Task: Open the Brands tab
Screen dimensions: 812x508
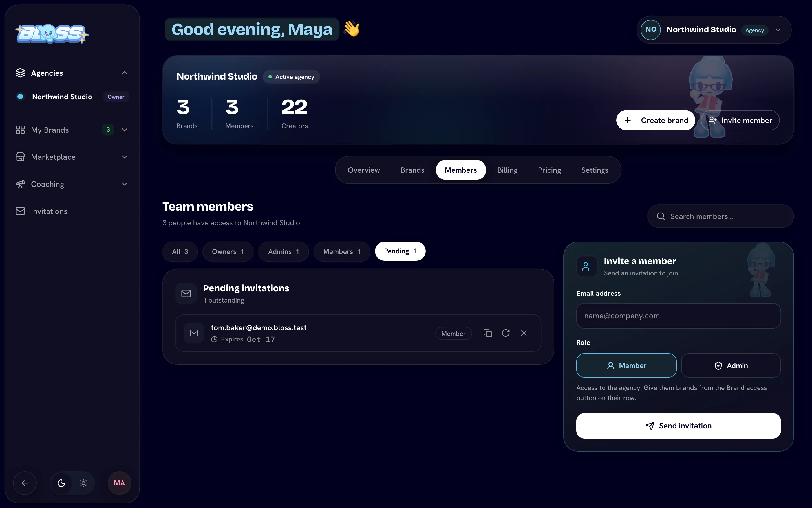Action: pyautogui.click(x=412, y=170)
